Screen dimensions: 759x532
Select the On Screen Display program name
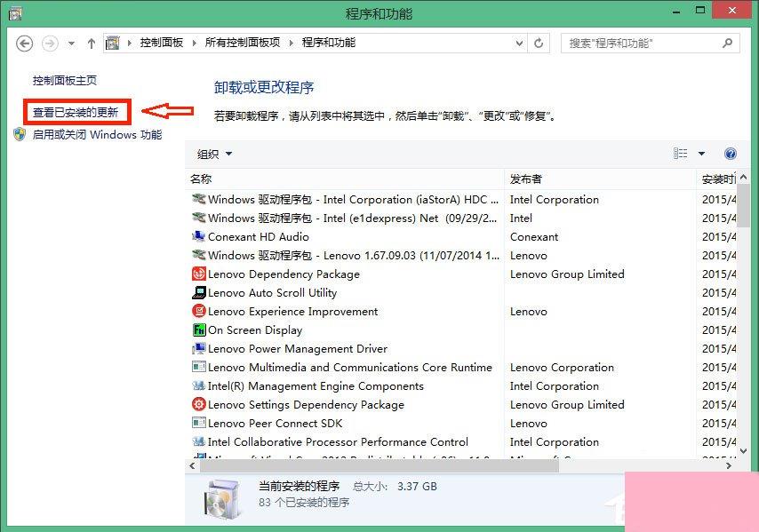(255, 330)
